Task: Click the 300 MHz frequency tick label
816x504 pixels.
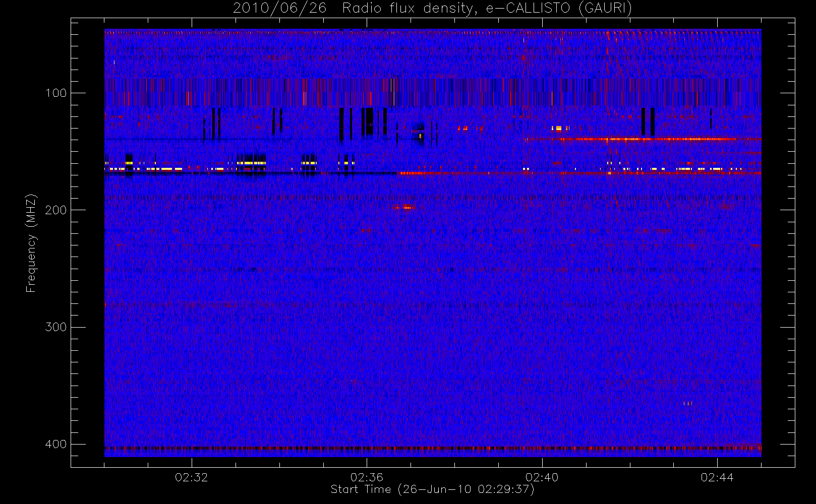Action: pos(55,327)
